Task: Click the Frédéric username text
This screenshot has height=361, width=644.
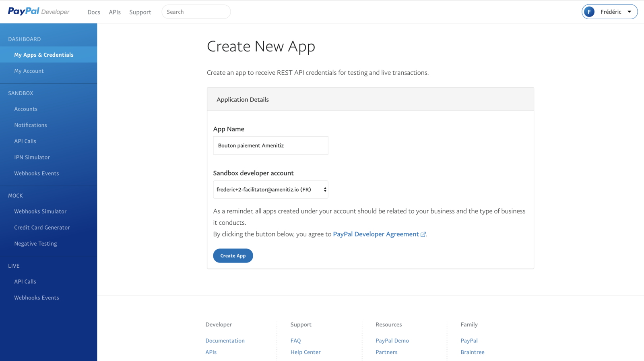Action: (611, 12)
